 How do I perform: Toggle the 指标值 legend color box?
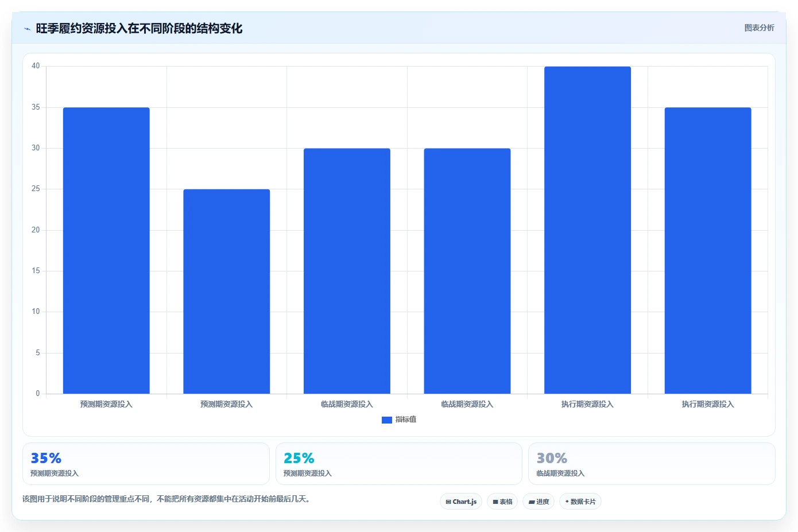387,420
